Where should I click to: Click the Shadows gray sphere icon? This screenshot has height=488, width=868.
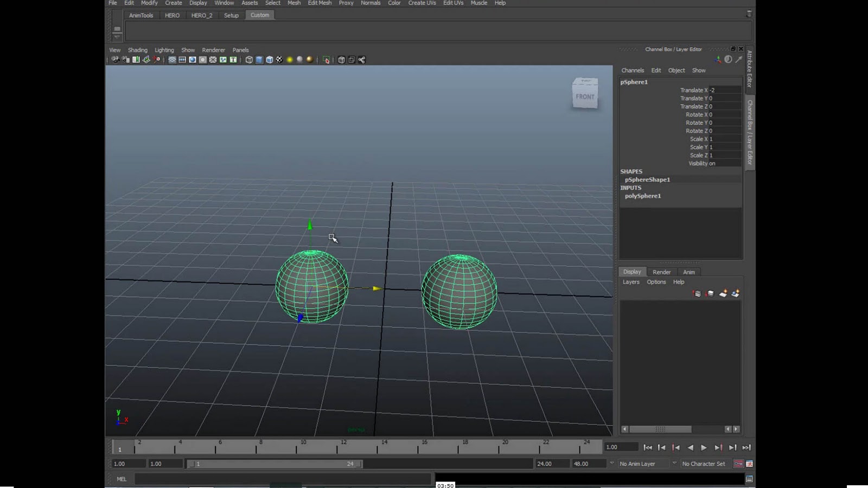(299, 60)
